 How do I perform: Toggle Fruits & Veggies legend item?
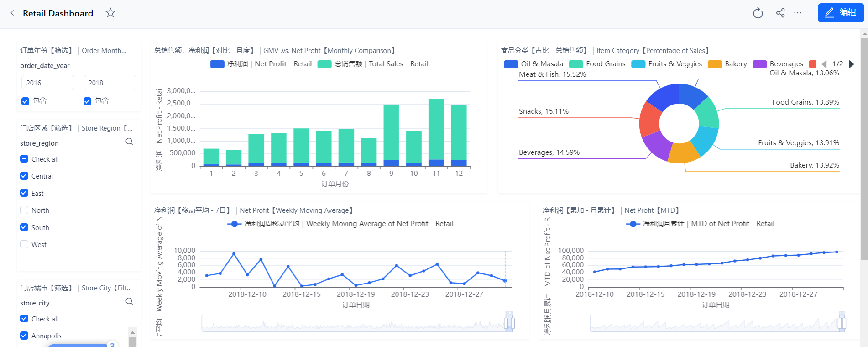point(667,64)
